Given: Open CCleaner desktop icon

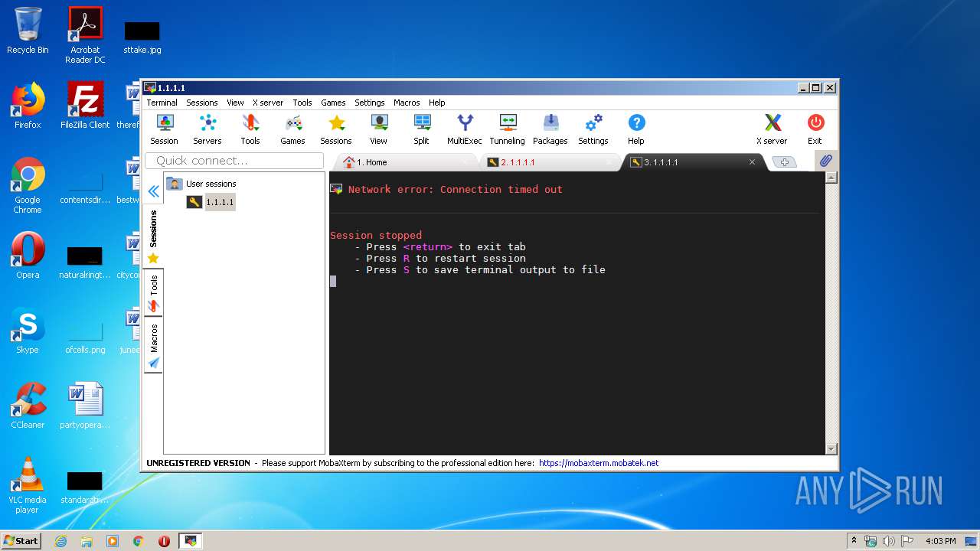Looking at the screenshot, I should tap(28, 406).
